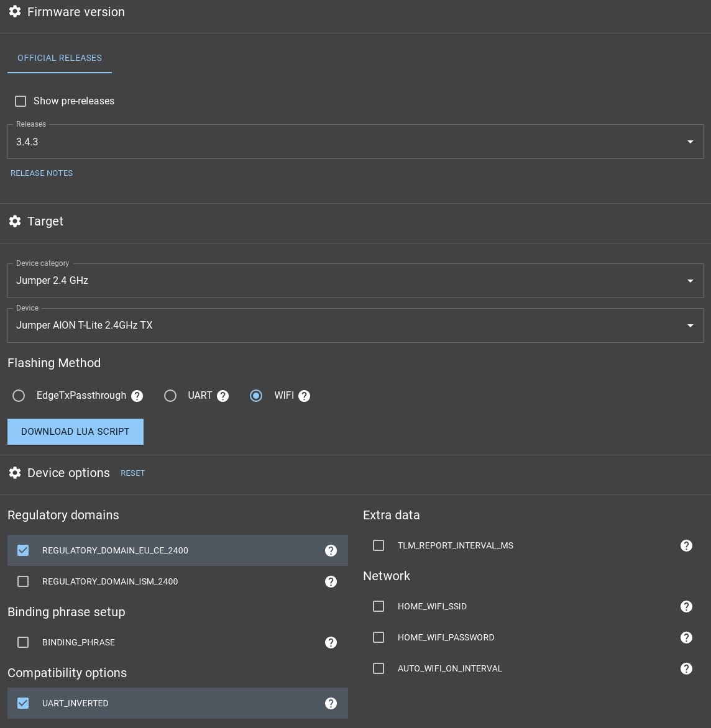Viewport: 711px width, 728px height.
Task: Click help icon for TLM_REPORT_INTERVAL_MS
Action: coord(686,545)
